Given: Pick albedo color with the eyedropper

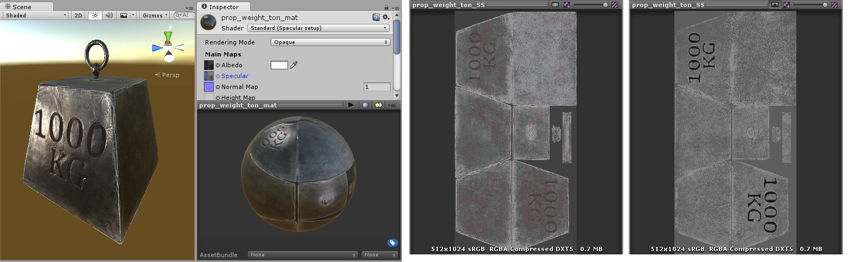Looking at the screenshot, I should [x=294, y=65].
